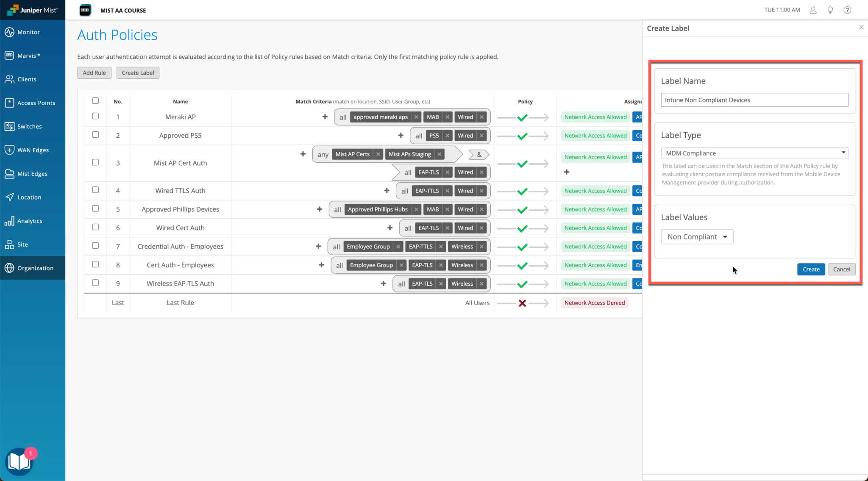Tick the select-all checkbox in the table header
The image size is (868, 481).
[x=95, y=100]
